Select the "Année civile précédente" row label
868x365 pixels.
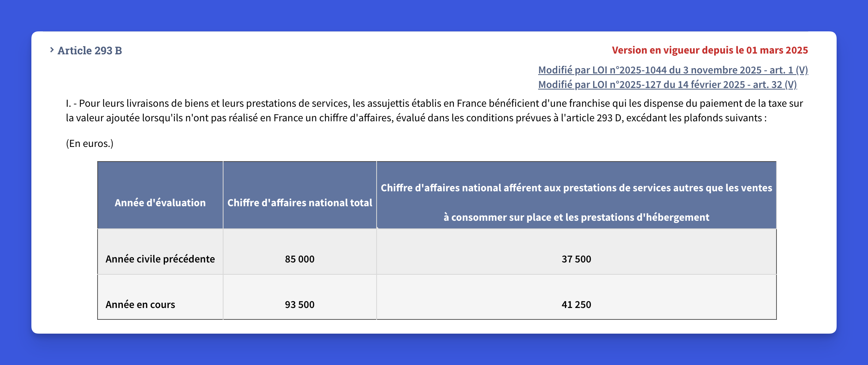click(x=160, y=259)
